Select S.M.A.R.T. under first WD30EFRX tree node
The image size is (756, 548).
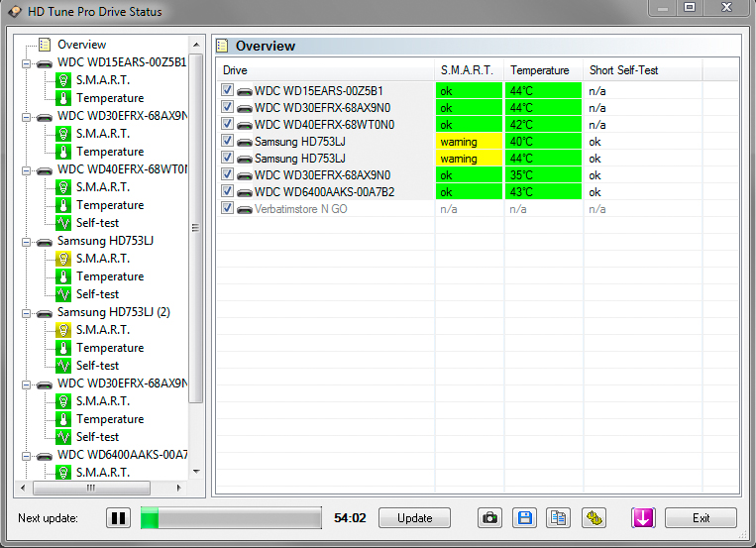pyautogui.click(x=103, y=134)
